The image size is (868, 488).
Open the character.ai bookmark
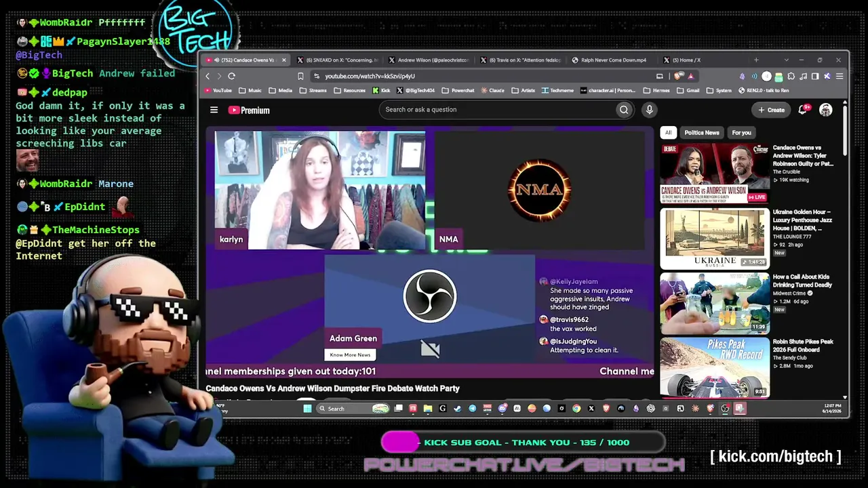tap(608, 90)
